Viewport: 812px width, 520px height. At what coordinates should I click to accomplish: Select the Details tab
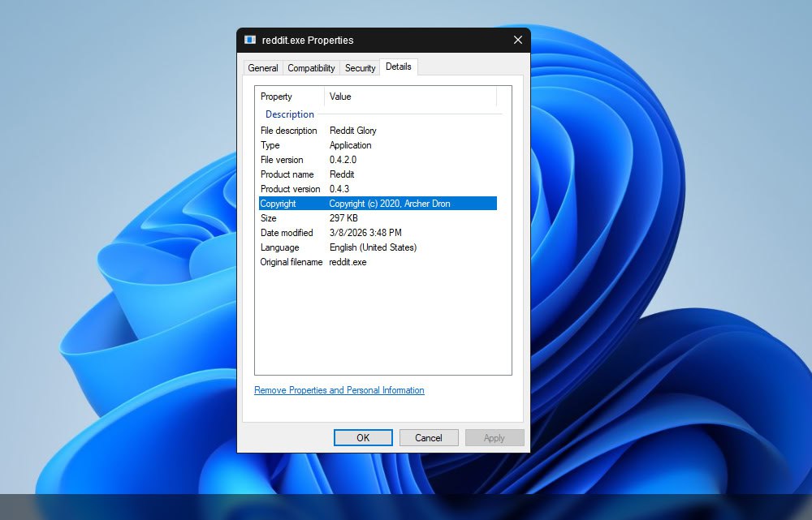point(398,67)
